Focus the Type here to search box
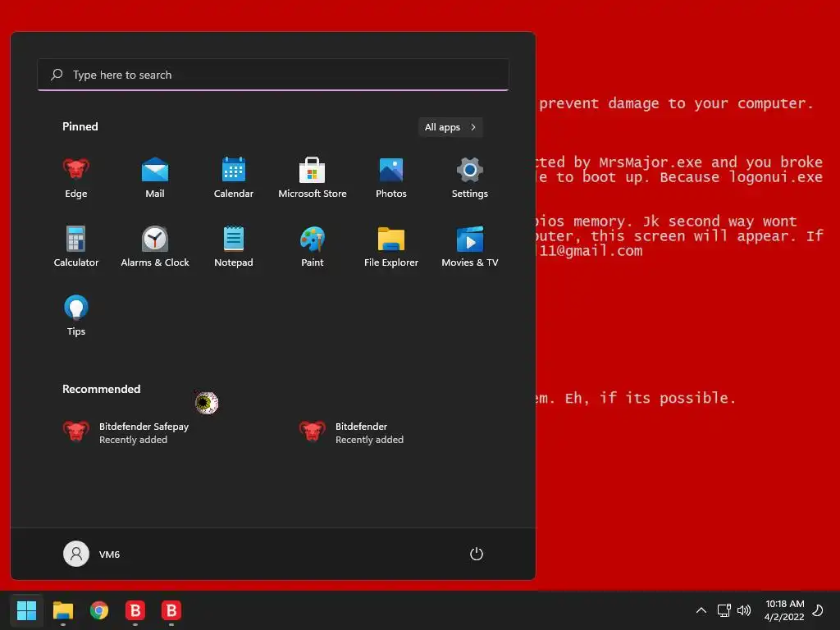This screenshot has height=630, width=840. 273,75
